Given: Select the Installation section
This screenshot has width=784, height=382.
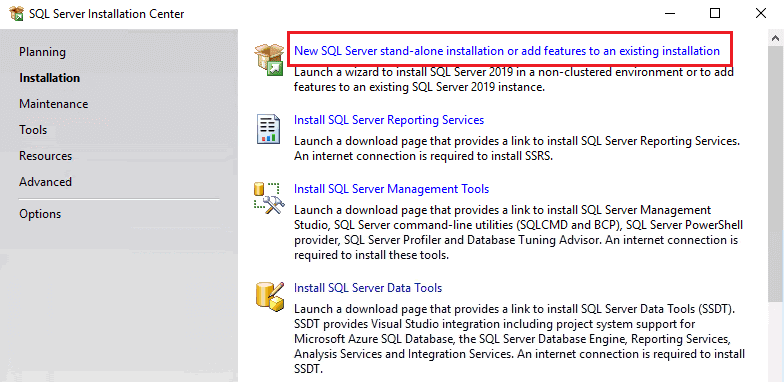Looking at the screenshot, I should (50, 78).
